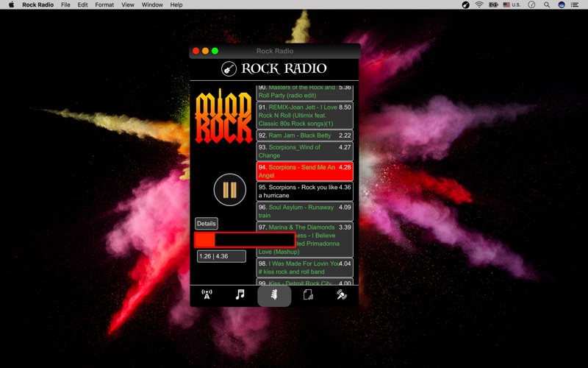Viewport: 588px width, 368px height.
Task: Click the red playback progress bar
Action: (x=245, y=240)
